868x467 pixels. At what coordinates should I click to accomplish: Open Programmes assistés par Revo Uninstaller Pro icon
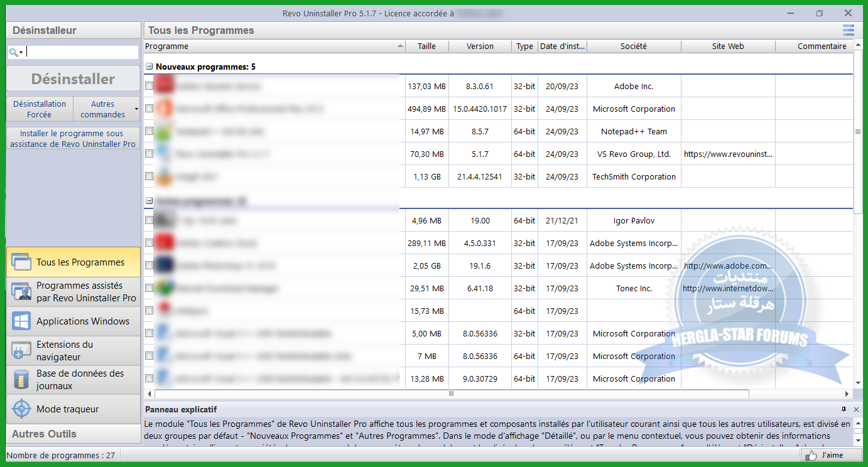[x=21, y=292]
